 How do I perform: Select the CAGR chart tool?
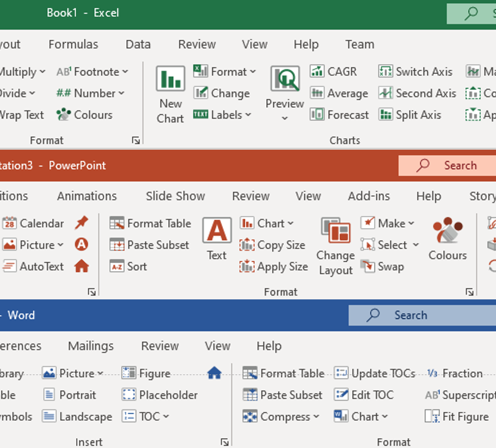[x=317, y=71]
